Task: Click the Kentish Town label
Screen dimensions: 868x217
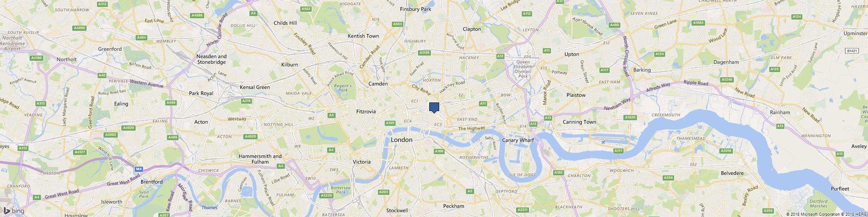Action: (x=364, y=36)
